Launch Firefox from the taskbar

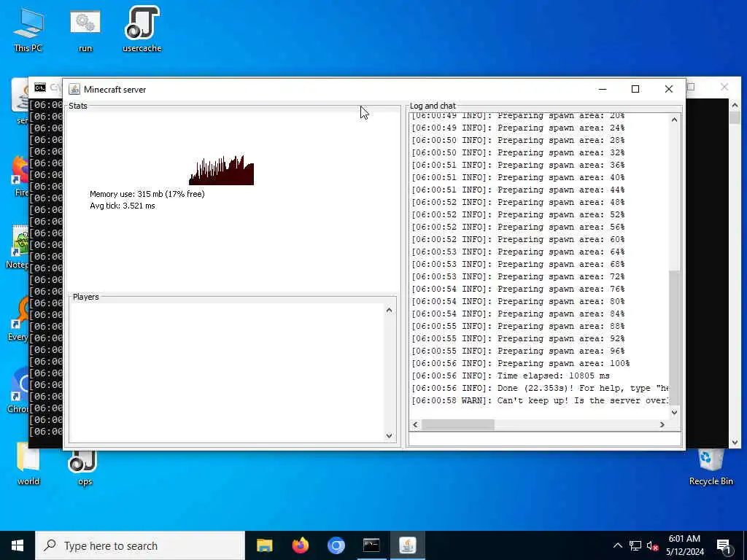click(300, 545)
